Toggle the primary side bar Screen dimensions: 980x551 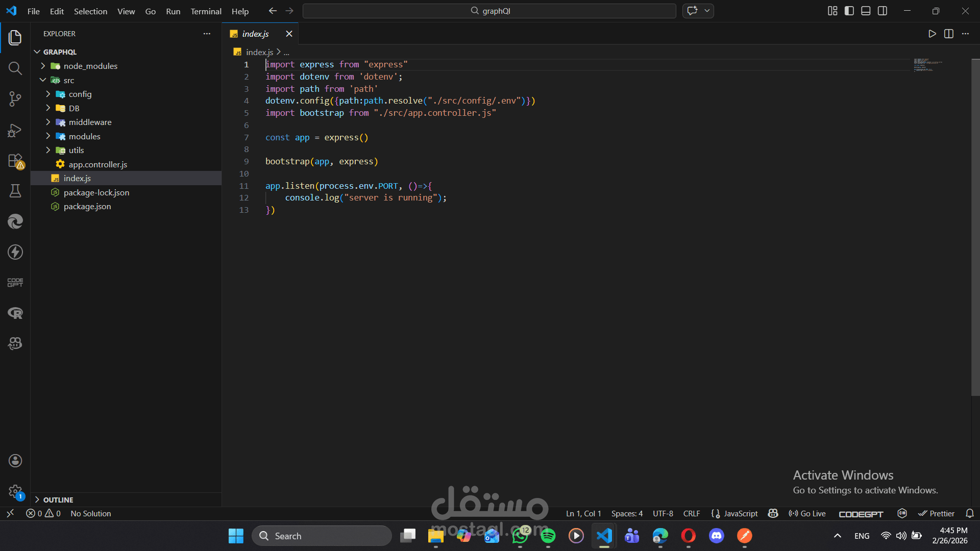point(849,11)
